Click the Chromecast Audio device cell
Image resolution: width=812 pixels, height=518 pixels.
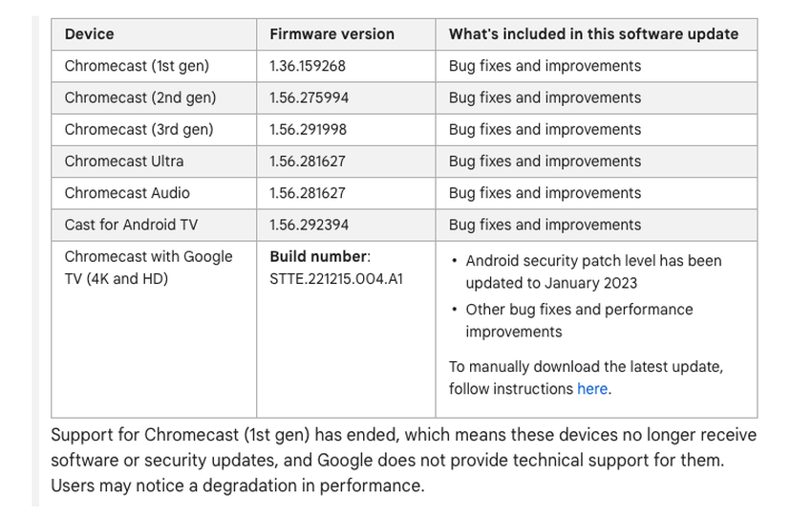127,192
